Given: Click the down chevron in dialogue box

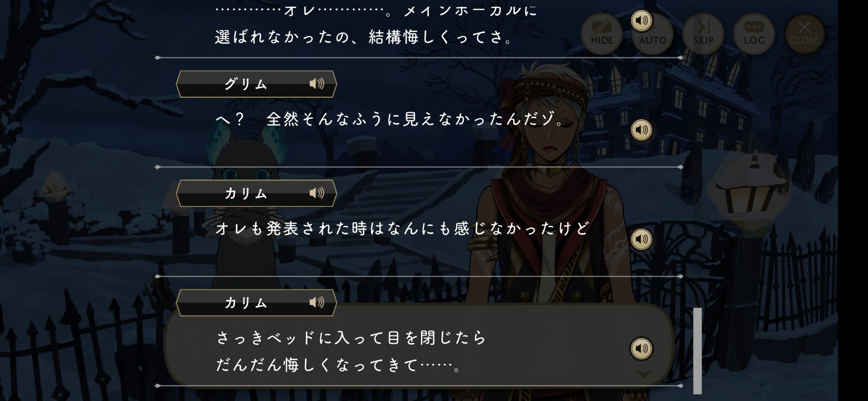Looking at the screenshot, I should point(644,373).
